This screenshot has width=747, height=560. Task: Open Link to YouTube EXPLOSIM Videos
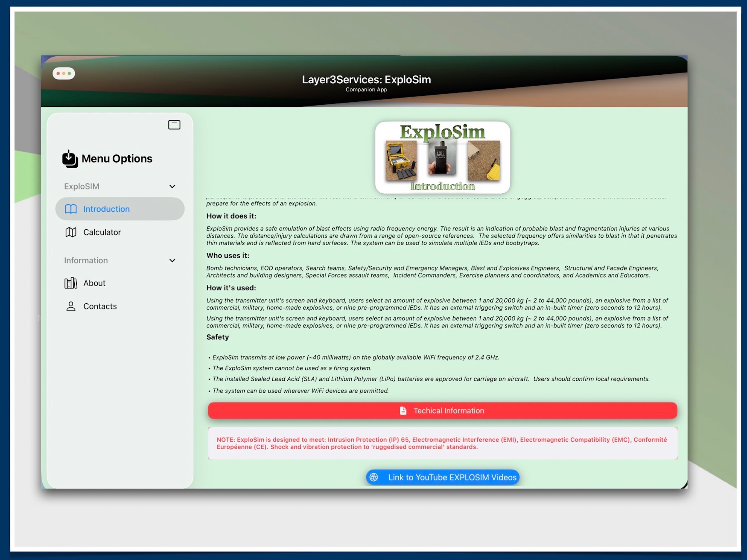pyautogui.click(x=443, y=477)
